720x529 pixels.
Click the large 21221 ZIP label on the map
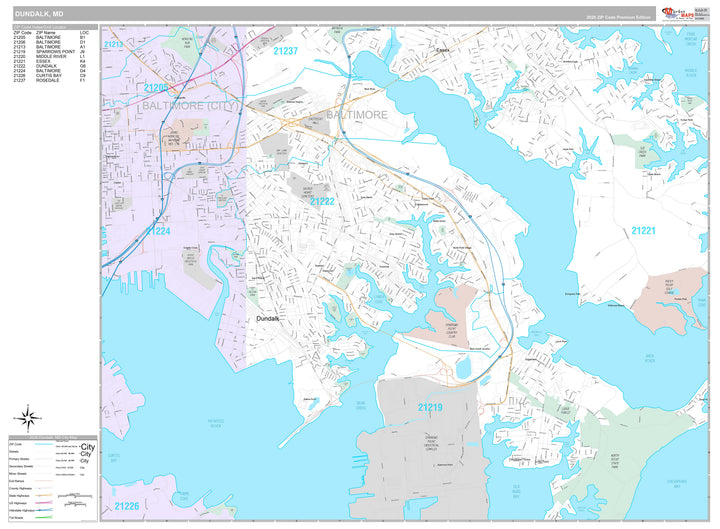tap(643, 231)
